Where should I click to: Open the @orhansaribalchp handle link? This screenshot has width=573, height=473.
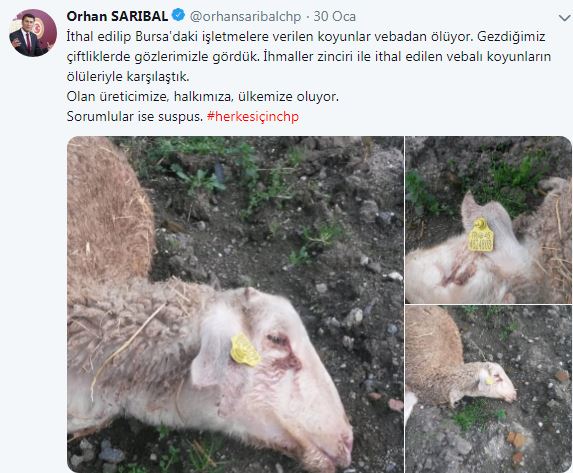(x=246, y=16)
